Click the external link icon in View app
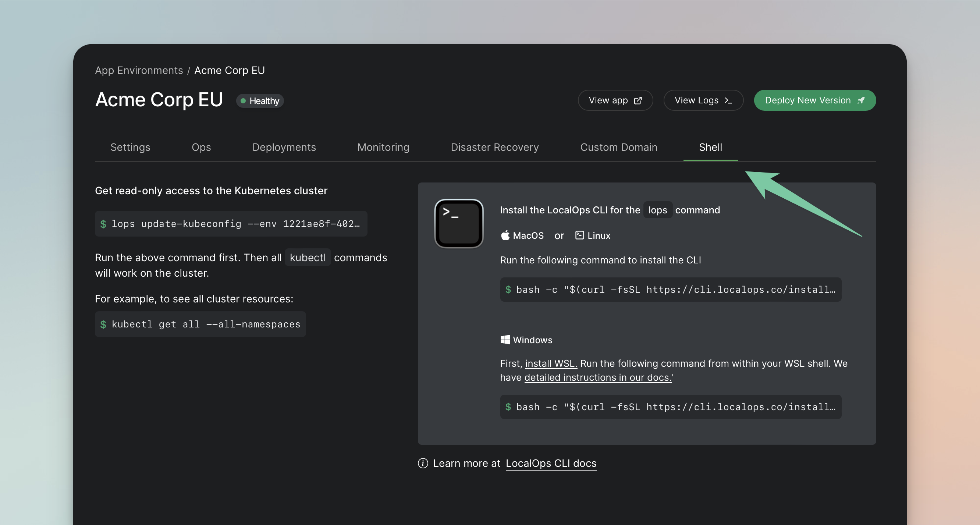The height and width of the screenshot is (525, 980). [x=638, y=100]
